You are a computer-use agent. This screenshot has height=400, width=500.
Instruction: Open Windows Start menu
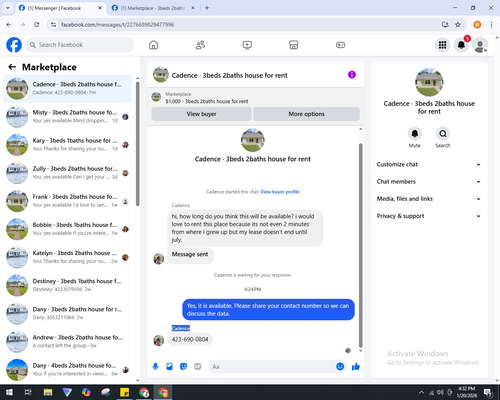(x=9, y=392)
